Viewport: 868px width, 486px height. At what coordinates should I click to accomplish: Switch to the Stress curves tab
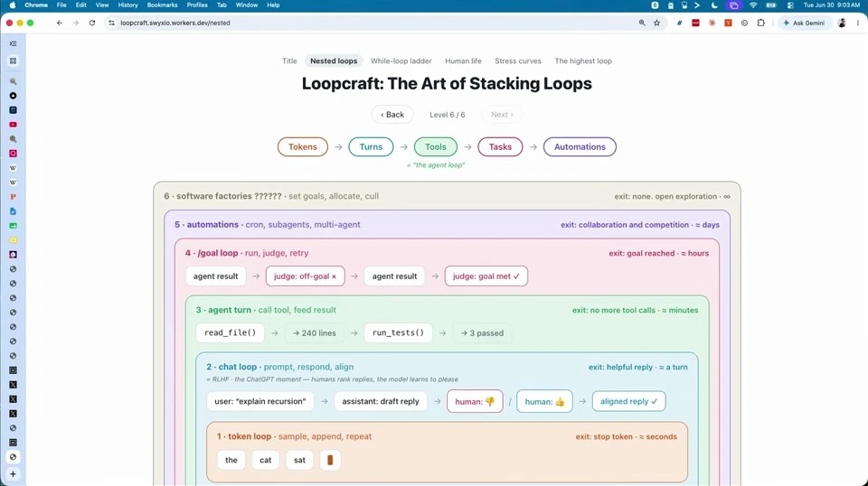(x=518, y=61)
